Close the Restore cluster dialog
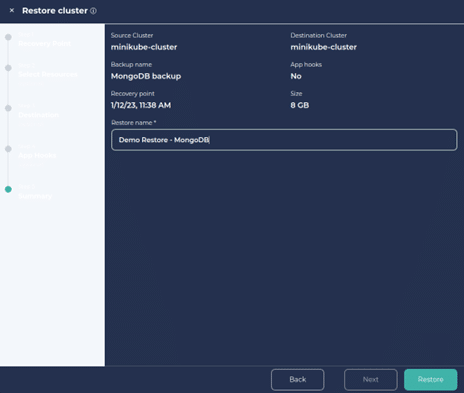Viewport: 464px width, 393px height. [12, 11]
